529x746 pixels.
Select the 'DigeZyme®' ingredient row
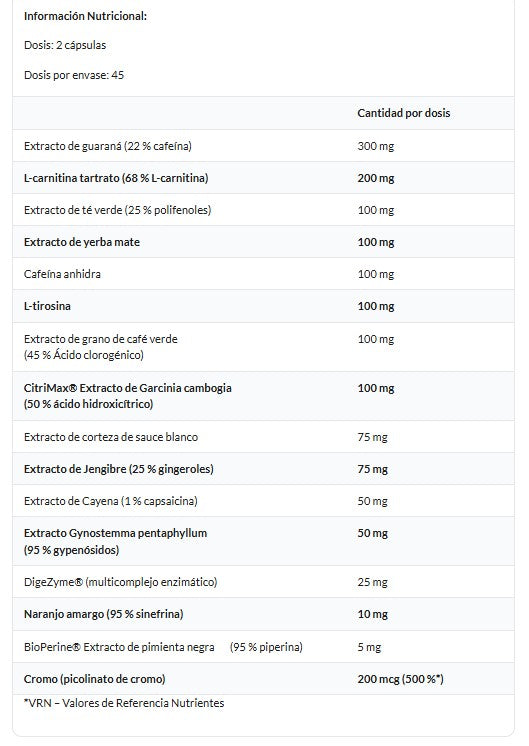[263, 582]
